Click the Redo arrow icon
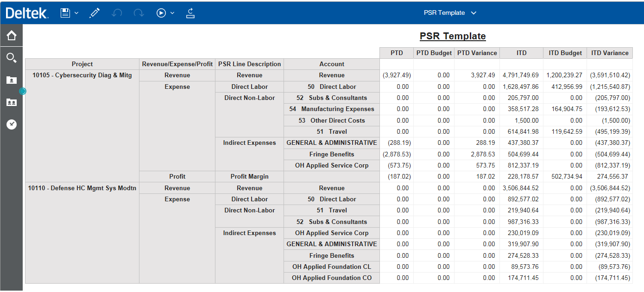This screenshot has width=644, height=292. tap(139, 13)
